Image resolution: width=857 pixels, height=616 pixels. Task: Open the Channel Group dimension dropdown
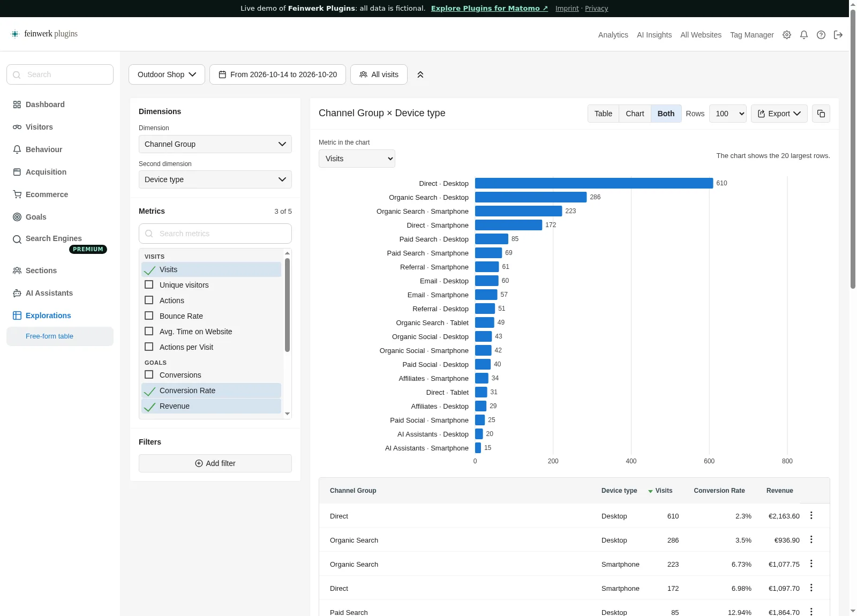[215, 144]
